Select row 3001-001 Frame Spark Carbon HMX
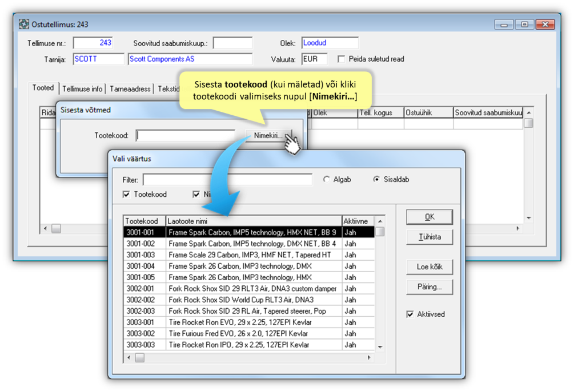 (249, 232)
